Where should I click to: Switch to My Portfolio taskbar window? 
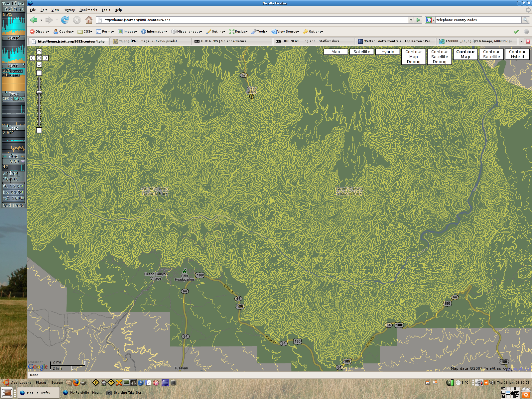click(82, 393)
